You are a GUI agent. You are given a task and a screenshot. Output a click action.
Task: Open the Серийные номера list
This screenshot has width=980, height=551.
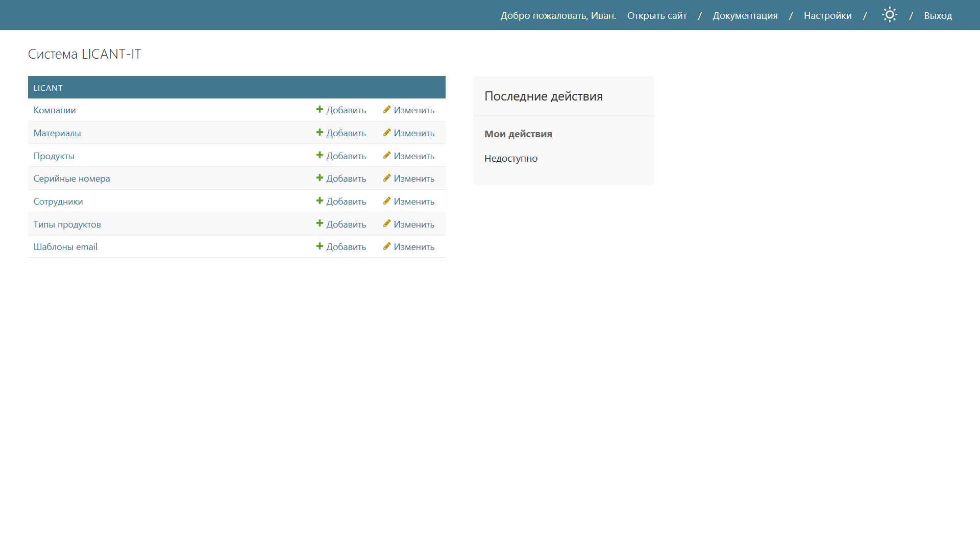point(71,179)
